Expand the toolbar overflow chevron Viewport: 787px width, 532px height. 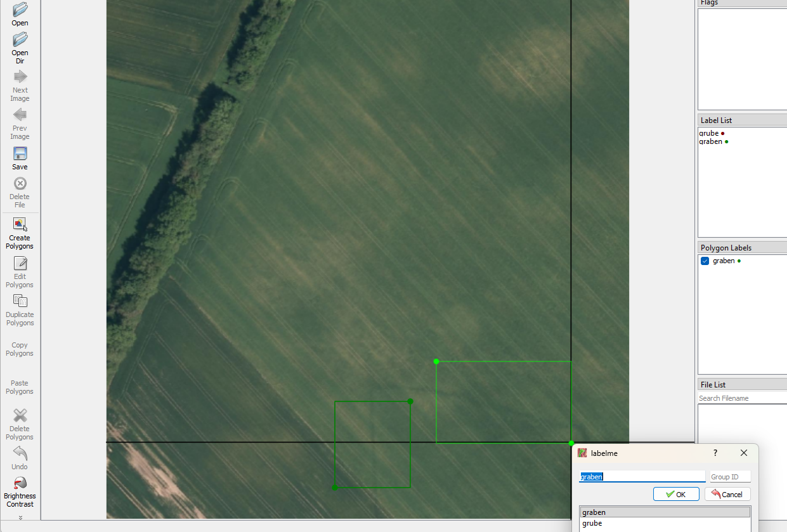pos(20,517)
